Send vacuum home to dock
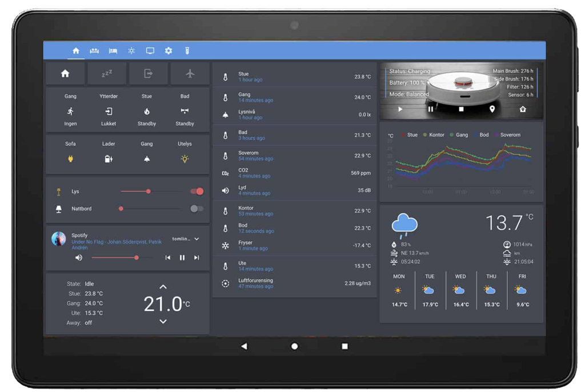The width and height of the screenshot is (585, 392). point(522,109)
